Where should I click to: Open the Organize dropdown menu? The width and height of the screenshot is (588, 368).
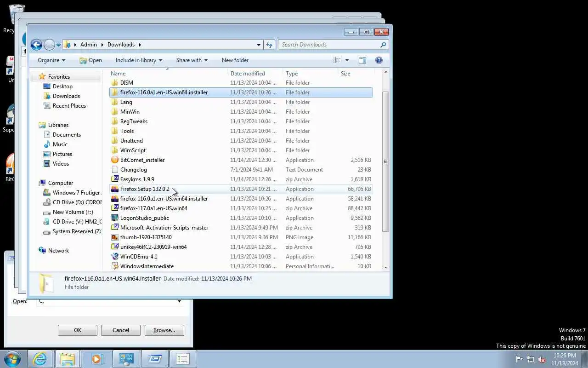pyautogui.click(x=51, y=60)
